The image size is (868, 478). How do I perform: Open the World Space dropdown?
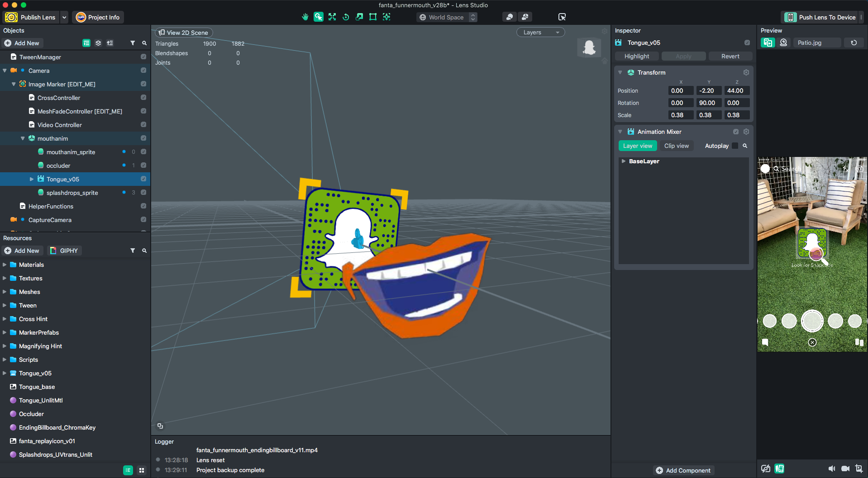(x=447, y=17)
